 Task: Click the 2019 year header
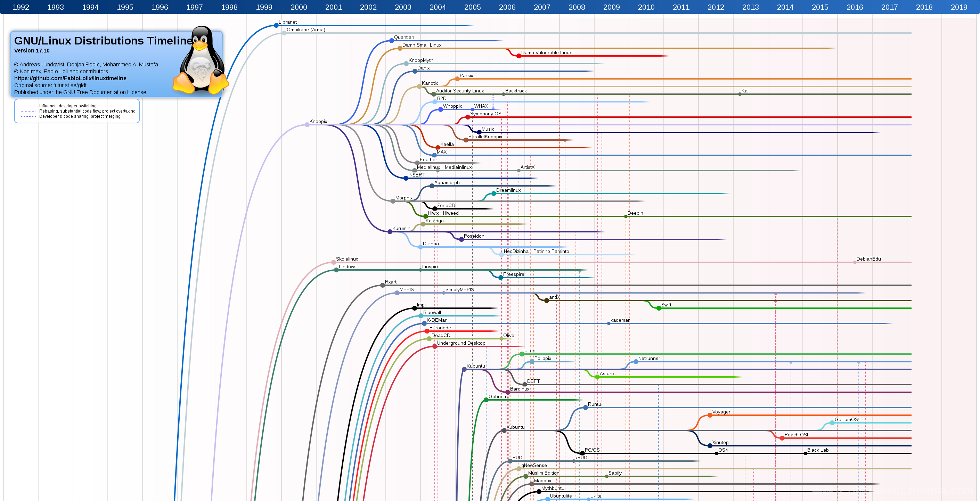pos(959,7)
